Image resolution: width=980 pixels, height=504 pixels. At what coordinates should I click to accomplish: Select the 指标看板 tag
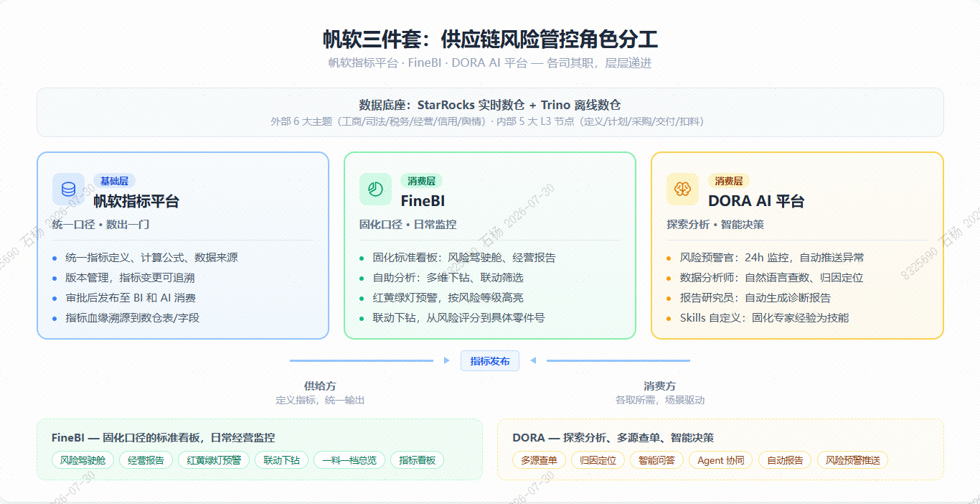pos(418,460)
